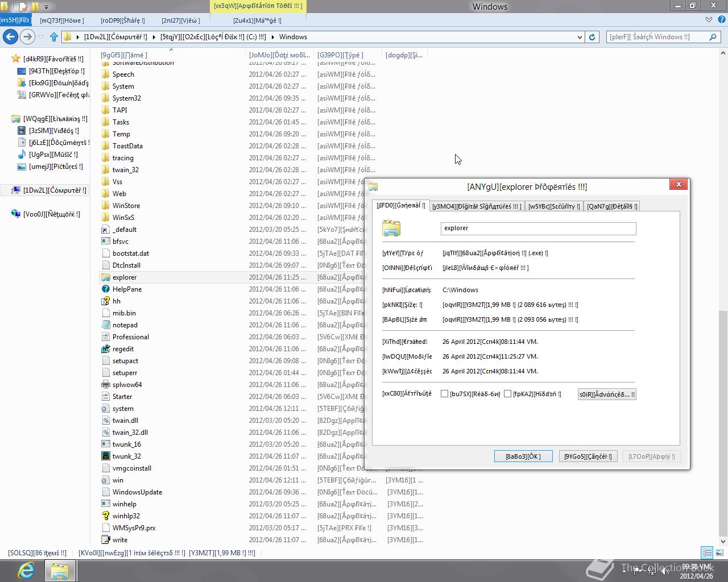The image size is (728, 582).
Task: Switch to the Security tab in properties
Action: [x=554, y=206]
